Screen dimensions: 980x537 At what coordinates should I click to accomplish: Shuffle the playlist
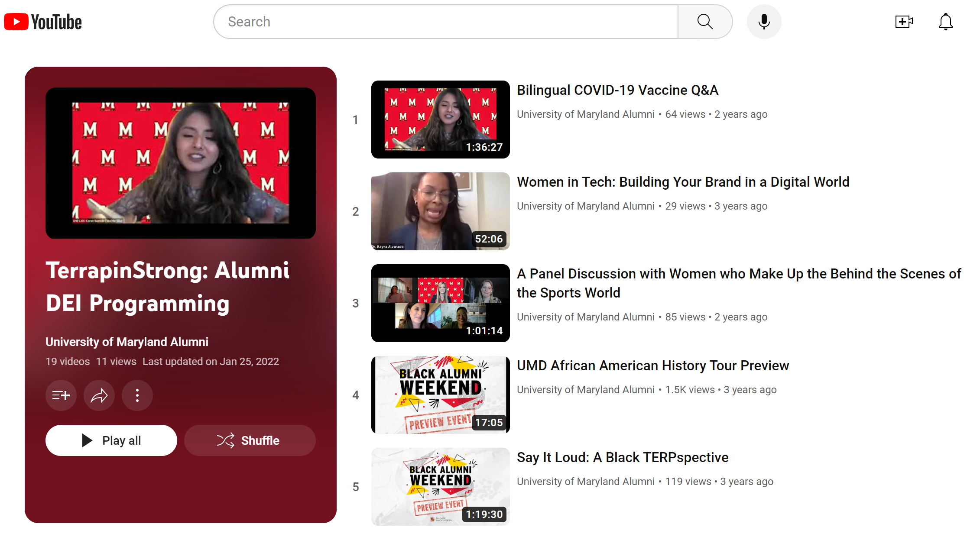pyautogui.click(x=250, y=440)
